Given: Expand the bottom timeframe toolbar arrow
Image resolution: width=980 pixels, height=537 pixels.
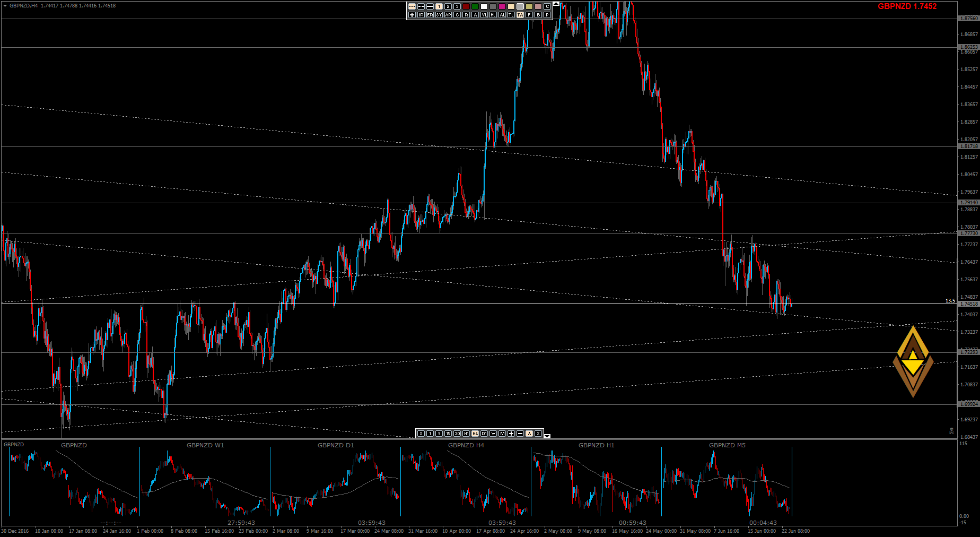Looking at the screenshot, I should (x=547, y=436).
